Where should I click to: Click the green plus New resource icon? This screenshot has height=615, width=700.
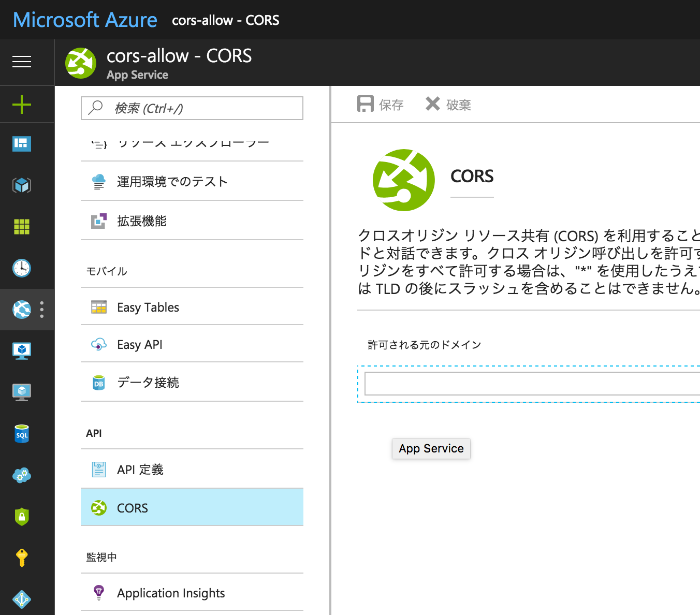(x=22, y=105)
